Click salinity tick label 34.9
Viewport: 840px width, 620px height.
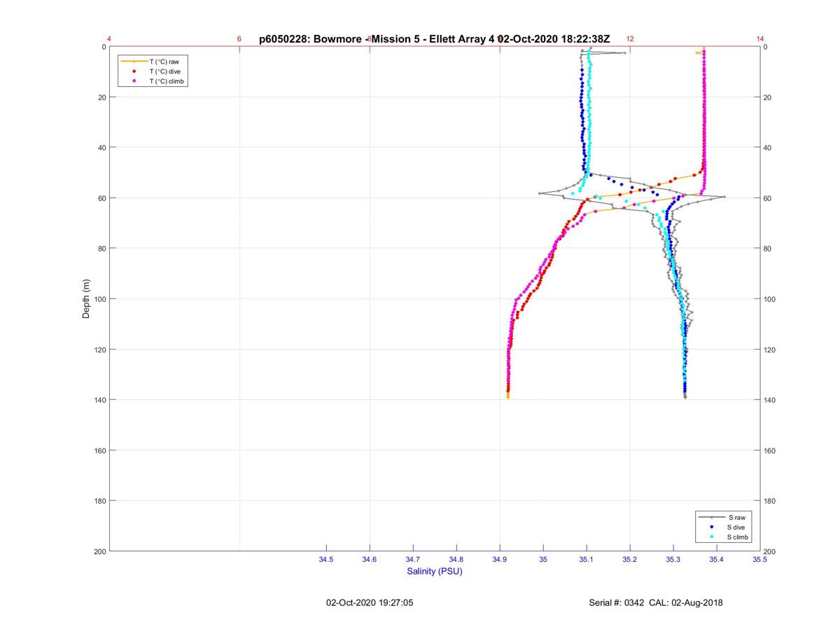pos(500,560)
